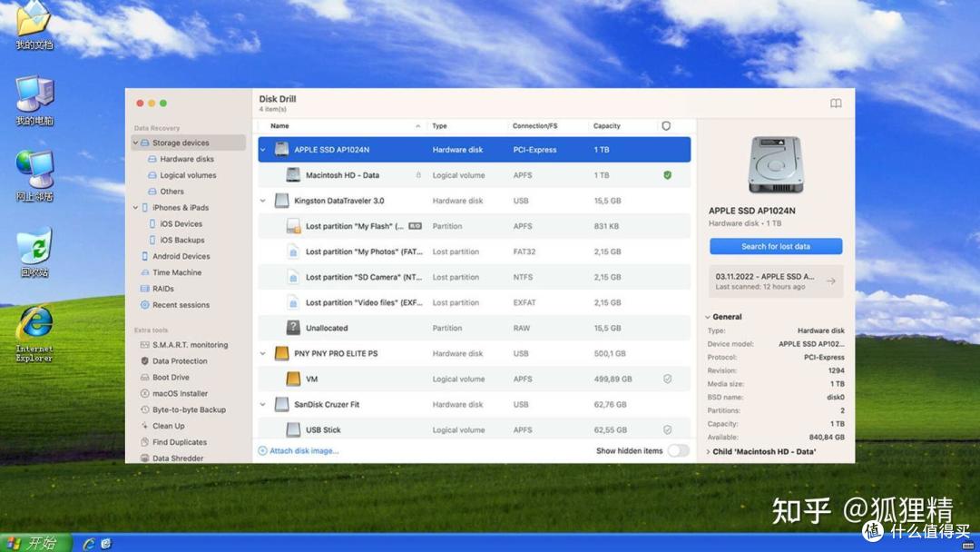Select Lost partition "Video files" row

click(x=475, y=302)
